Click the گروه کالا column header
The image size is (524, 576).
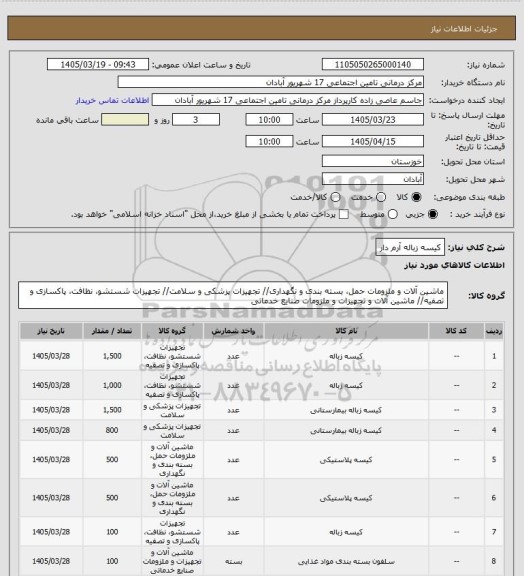(172, 331)
